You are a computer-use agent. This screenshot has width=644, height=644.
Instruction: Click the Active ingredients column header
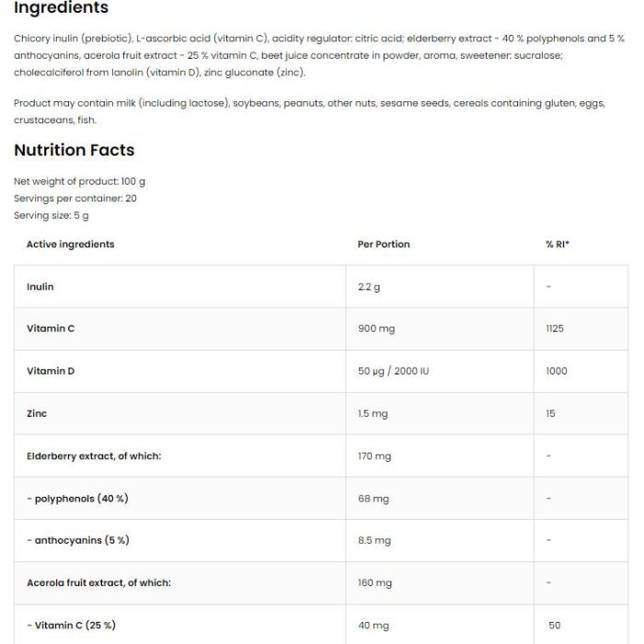click(x=71, y=245)
